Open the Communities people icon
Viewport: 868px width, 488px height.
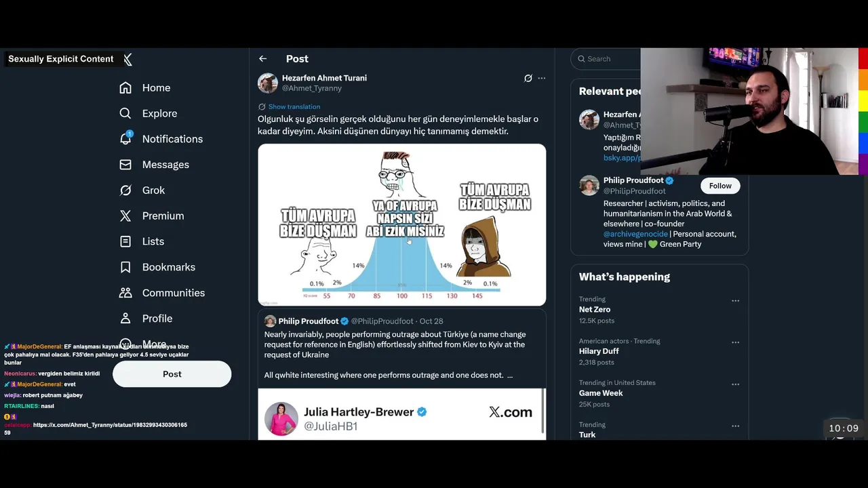[x=125, y=293]
